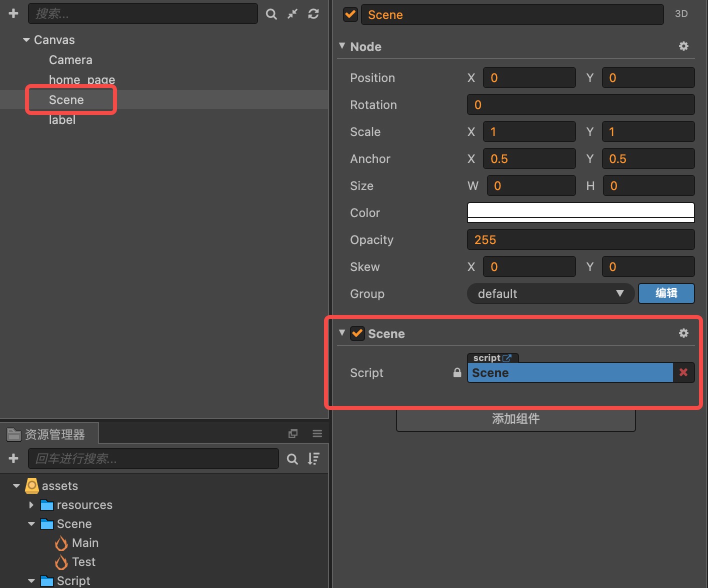The height and width of the screenshot is (588, 708).
Task: Select the Scene node in the hierarchy
Action: click(66, 100)
